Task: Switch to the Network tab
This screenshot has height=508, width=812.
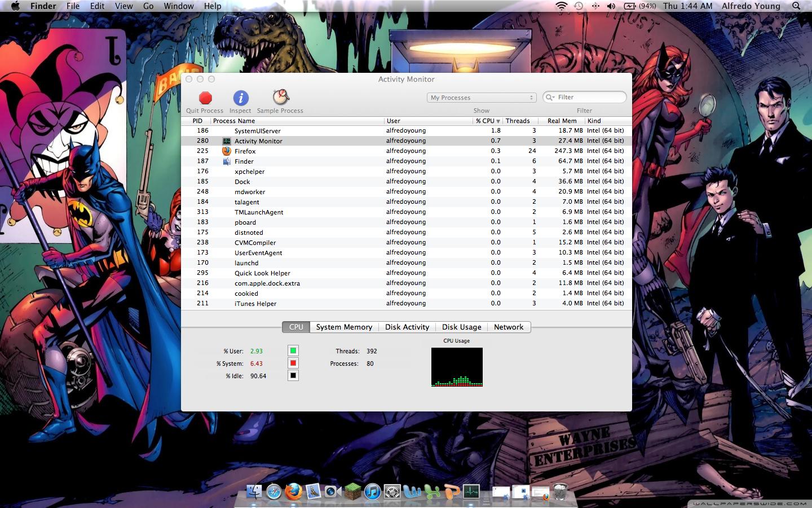Action: pyautogui.click(x=509, y=327)
